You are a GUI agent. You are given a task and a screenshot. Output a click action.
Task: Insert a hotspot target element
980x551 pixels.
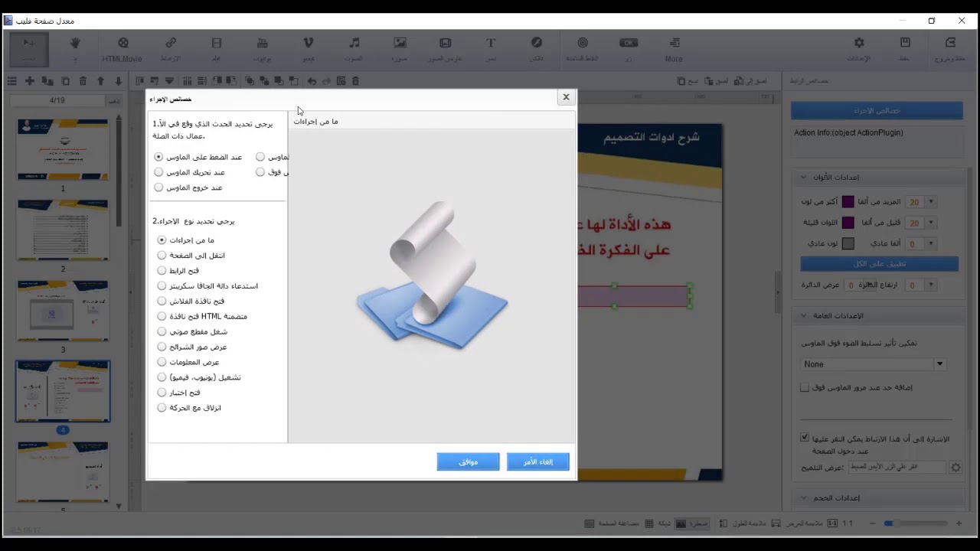(582, 48)
